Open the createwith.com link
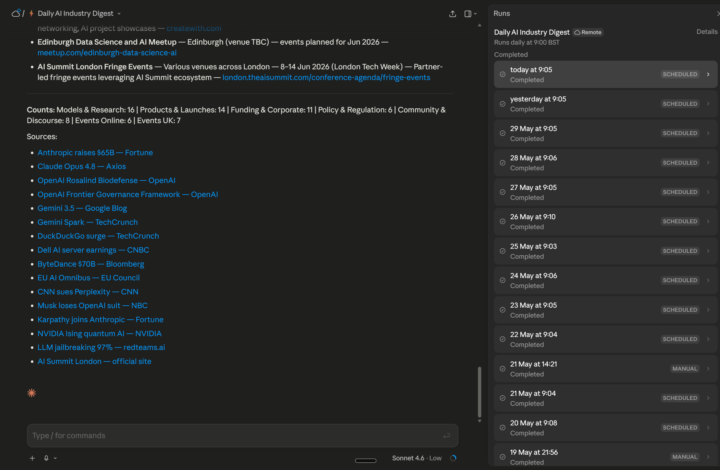The image size is (720, 470). 194,28
